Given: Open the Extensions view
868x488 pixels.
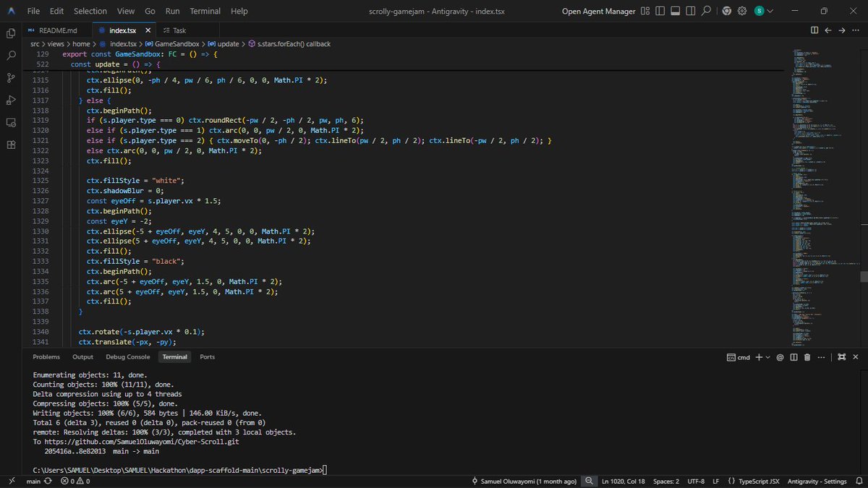Looking at the screenshot, I should pos(11,145).
